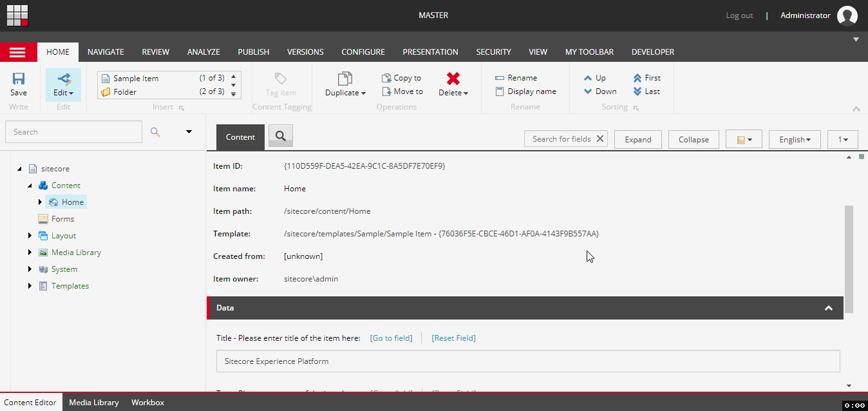Image resolution: width=868 pixels, height=411 pixels.
Task: Click the Copy to command
Action: pyautogui.click(x=401, y=78)
